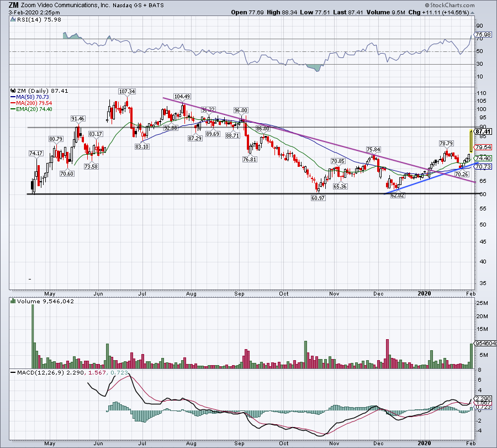Click the 96.00 price label near September
This screenshot has width=497, height=448.
click(241, 110)
